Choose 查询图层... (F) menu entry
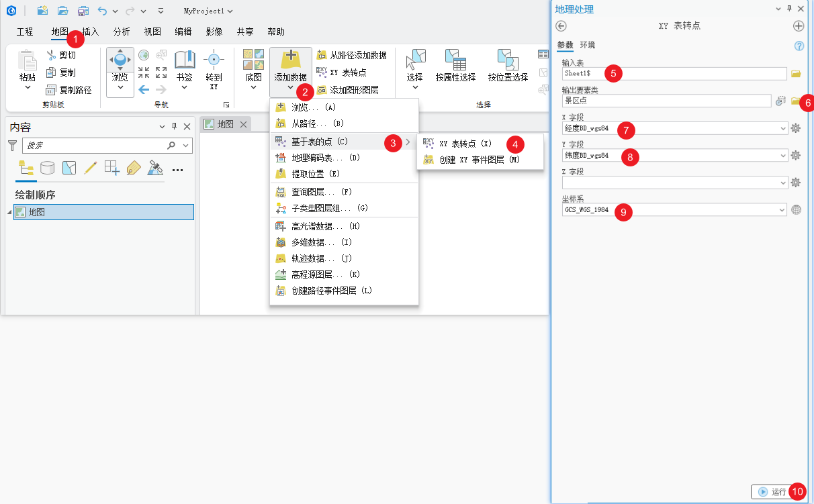This screenshot has width=814, height=504. [344, 192]
